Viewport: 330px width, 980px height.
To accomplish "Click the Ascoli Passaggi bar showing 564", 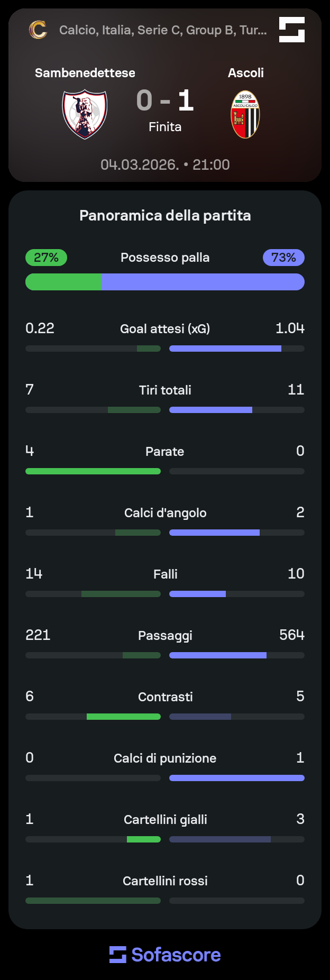I will (x=237, y=655).
